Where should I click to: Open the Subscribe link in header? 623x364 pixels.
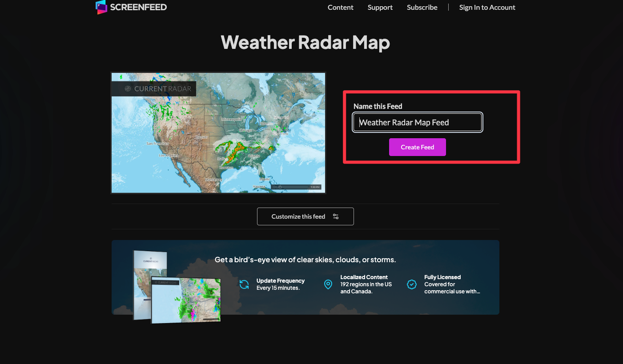[422, 8]
